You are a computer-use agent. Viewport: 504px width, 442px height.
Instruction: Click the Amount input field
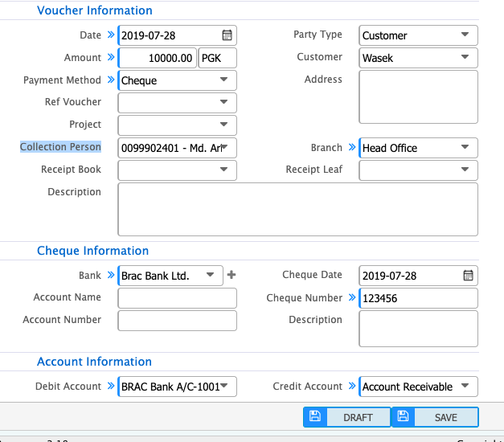158,58
